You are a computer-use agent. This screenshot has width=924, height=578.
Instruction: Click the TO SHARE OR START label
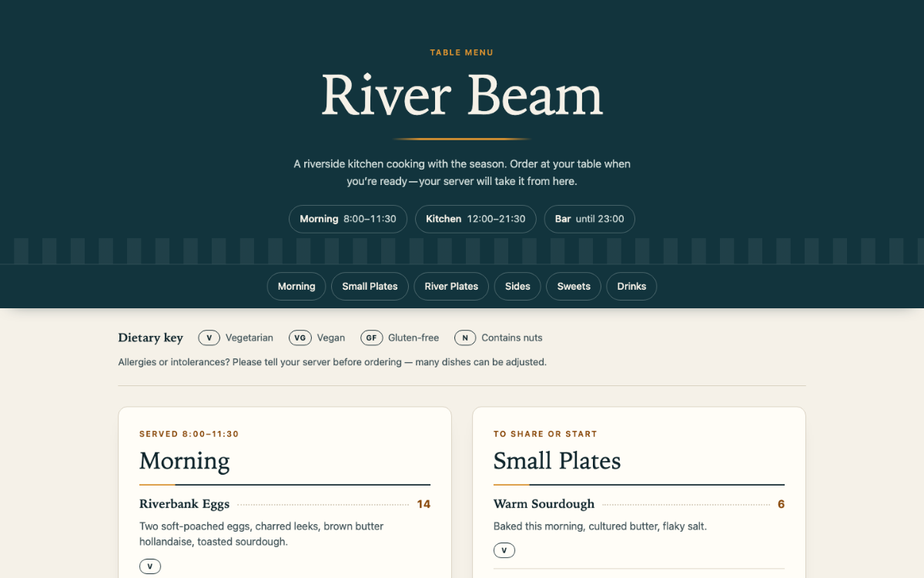pyautogui.click(x=546, y=434)
